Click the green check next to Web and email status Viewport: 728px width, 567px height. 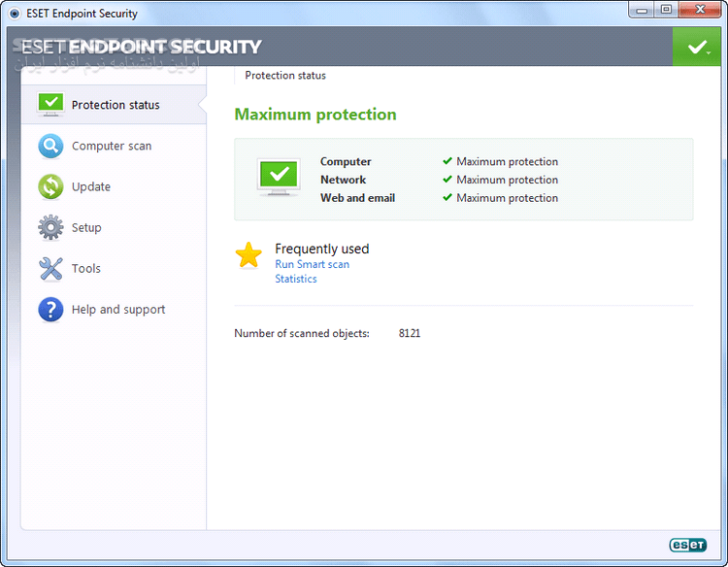[x=447, y=197]
